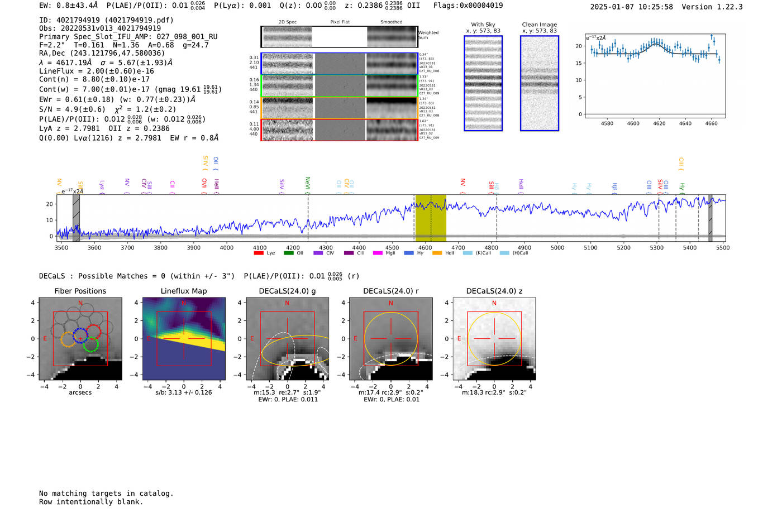Screen dimensions: 782x532
Task: Click the m:15.3 re:2.7" s:1.9" caption
Action: coord(287,392)
